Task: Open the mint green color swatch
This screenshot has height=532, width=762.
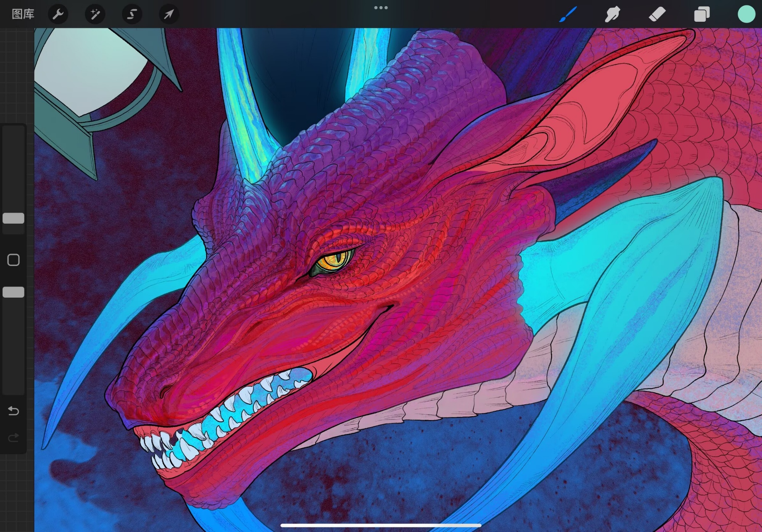Action: pyautogui.click(x=746, y=14)
